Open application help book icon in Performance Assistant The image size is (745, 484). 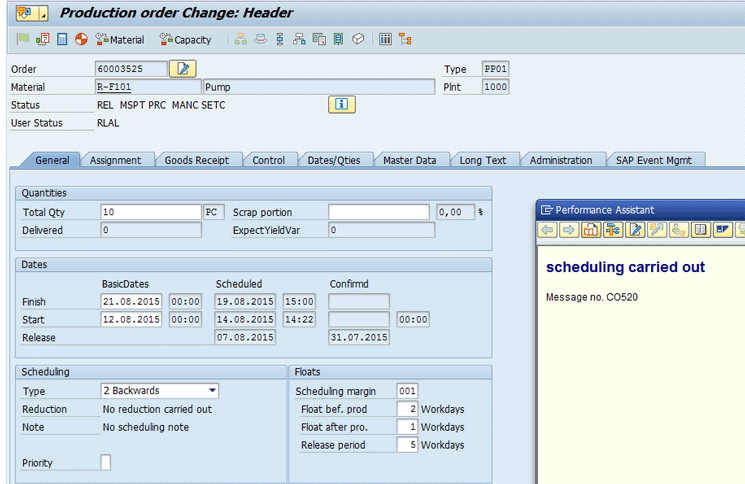pyautogui.click(x=591, y=230)
